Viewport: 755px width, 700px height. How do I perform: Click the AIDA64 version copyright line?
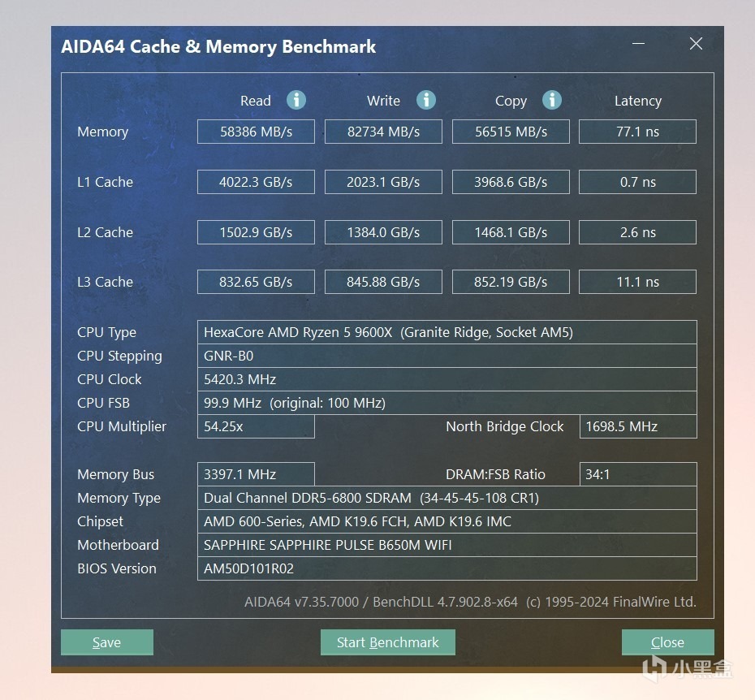470,602
